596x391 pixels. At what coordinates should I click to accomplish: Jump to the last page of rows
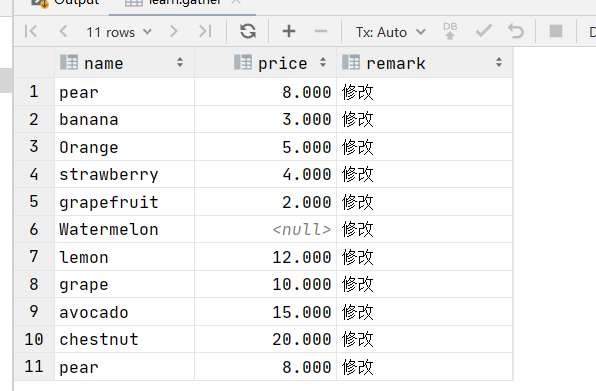205,31
